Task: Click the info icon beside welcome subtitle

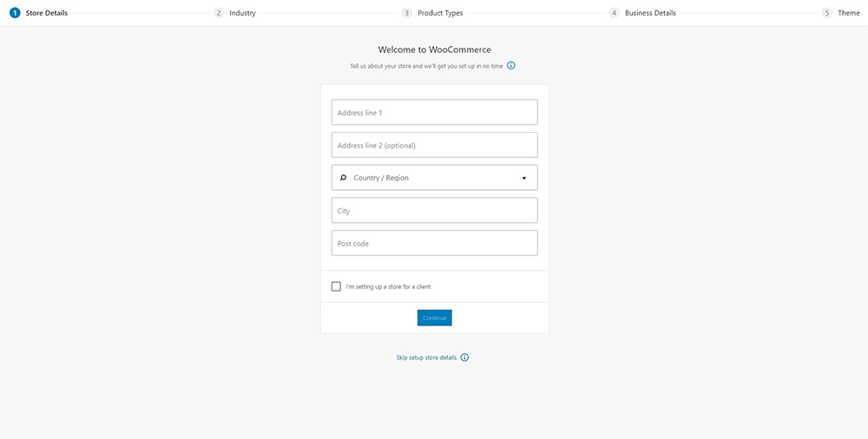Action: coord(511,66)
